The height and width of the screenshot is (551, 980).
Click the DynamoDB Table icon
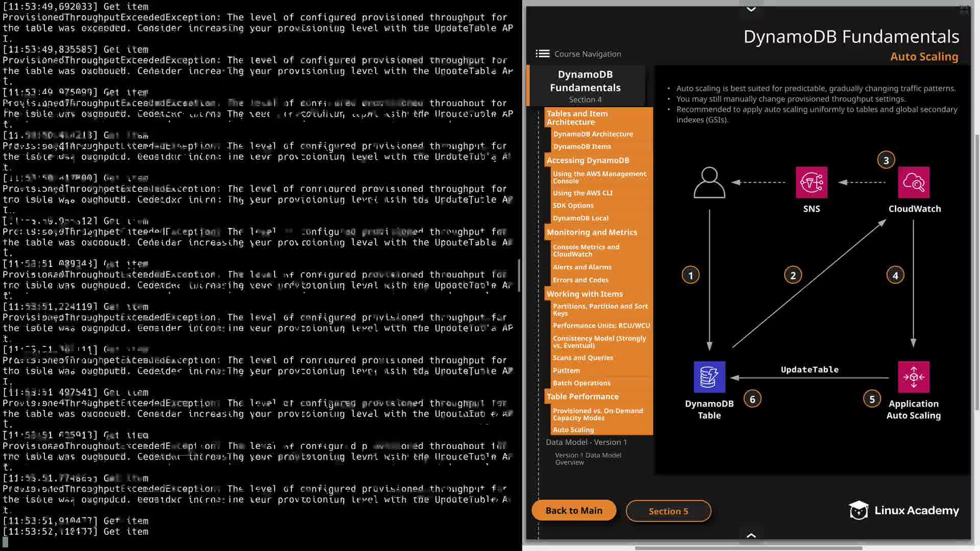pyautogui.click(x=709, y=377)
